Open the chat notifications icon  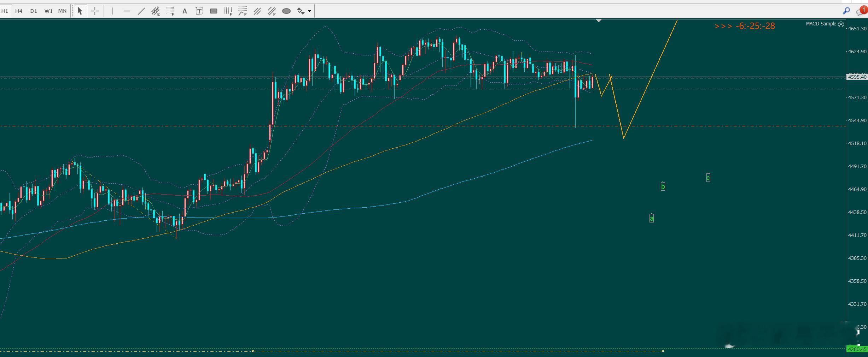point(861,11)
